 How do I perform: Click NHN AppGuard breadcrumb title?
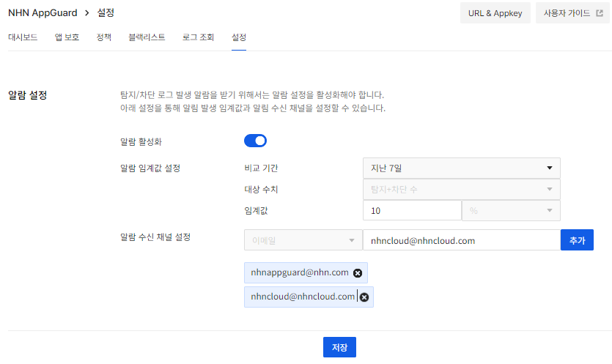pyautogui.click(x=43, y=13)
